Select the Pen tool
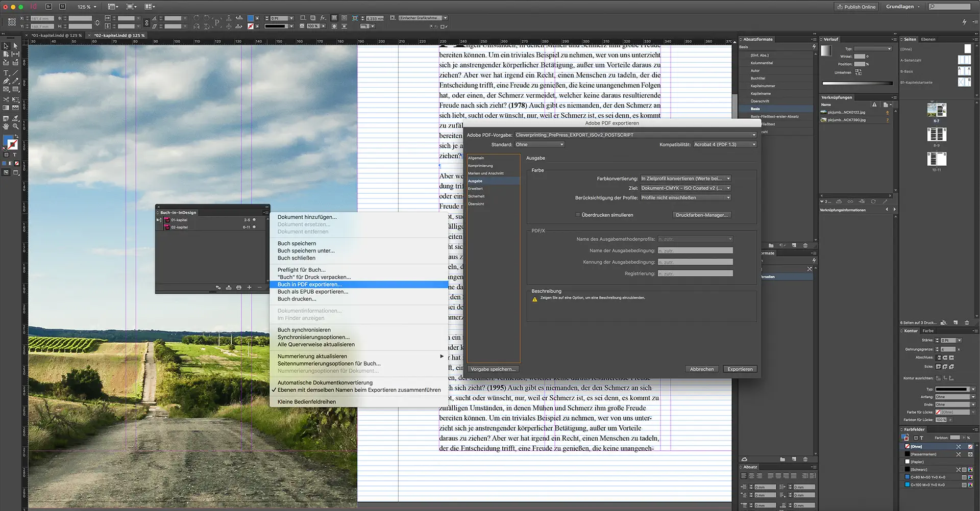The width and height of the screenshot is (980, 511). pos(6,82)
